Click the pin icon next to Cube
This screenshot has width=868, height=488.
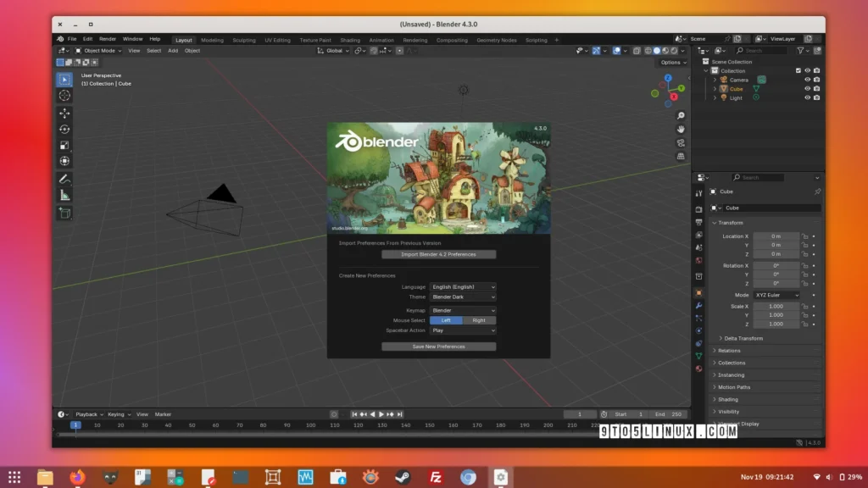pos(817,191)
